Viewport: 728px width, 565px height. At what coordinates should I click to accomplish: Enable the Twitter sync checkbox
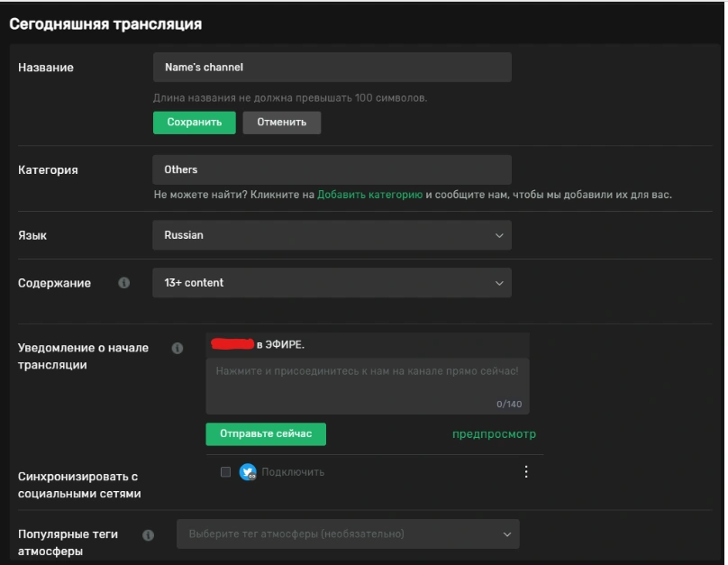point(225,472)
